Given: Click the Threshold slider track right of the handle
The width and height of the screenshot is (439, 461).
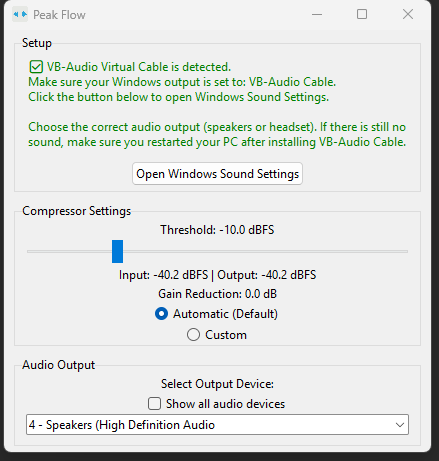Looking at the screenshot, I should click(265, 251).
